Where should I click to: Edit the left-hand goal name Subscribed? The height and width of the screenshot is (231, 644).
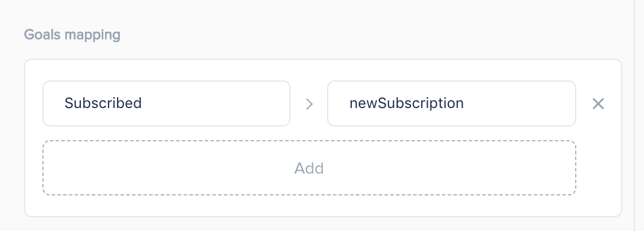(166, 103)
